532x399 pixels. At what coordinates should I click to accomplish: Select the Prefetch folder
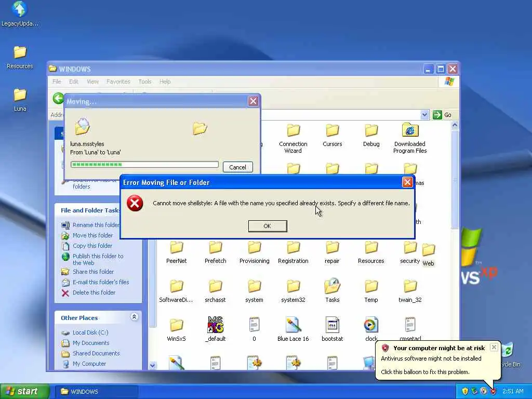tap(216, 252)
